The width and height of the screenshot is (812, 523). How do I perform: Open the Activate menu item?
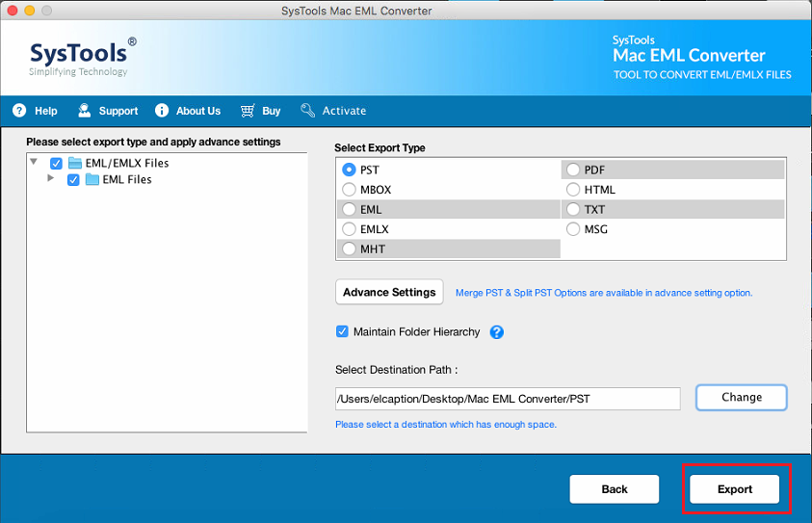333,111
